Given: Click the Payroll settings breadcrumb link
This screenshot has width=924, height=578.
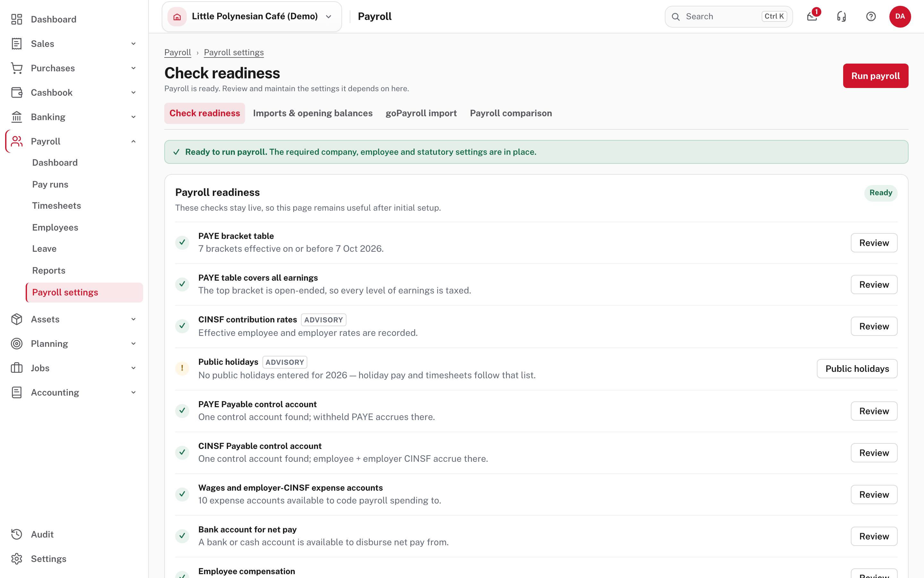Looking at the screenshot, I should coord(234,52).
